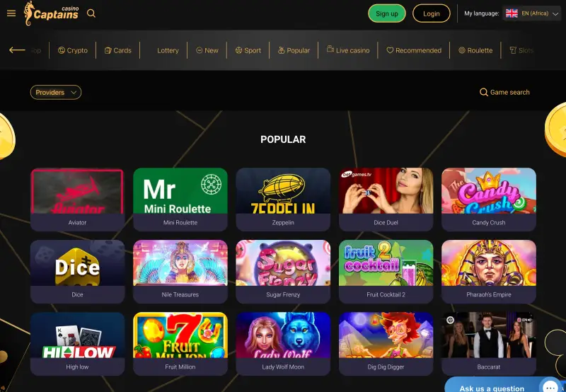
Task: Click the Game search magnifier icon
Action: coord(484,93)
